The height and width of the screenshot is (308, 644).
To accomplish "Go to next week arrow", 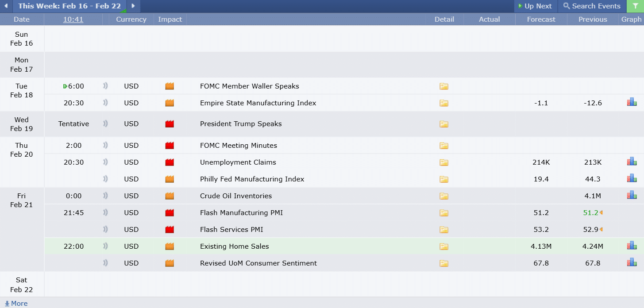I will click(133, 6).
